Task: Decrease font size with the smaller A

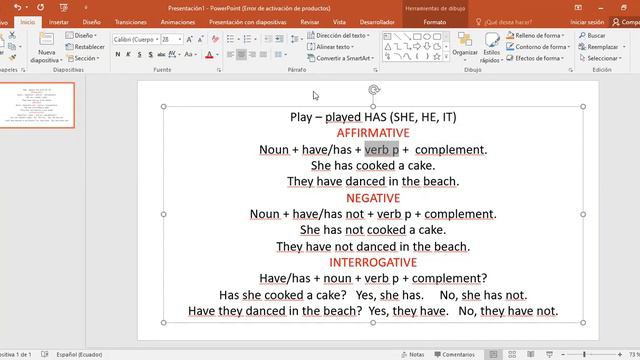Action: [200, 39]
